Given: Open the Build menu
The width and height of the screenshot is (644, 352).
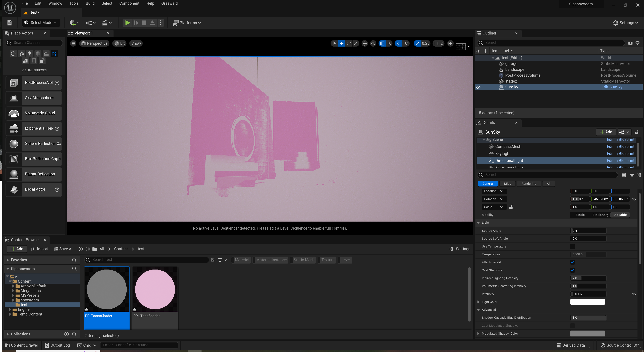Looking at the screenshot, I should [90, 3].
